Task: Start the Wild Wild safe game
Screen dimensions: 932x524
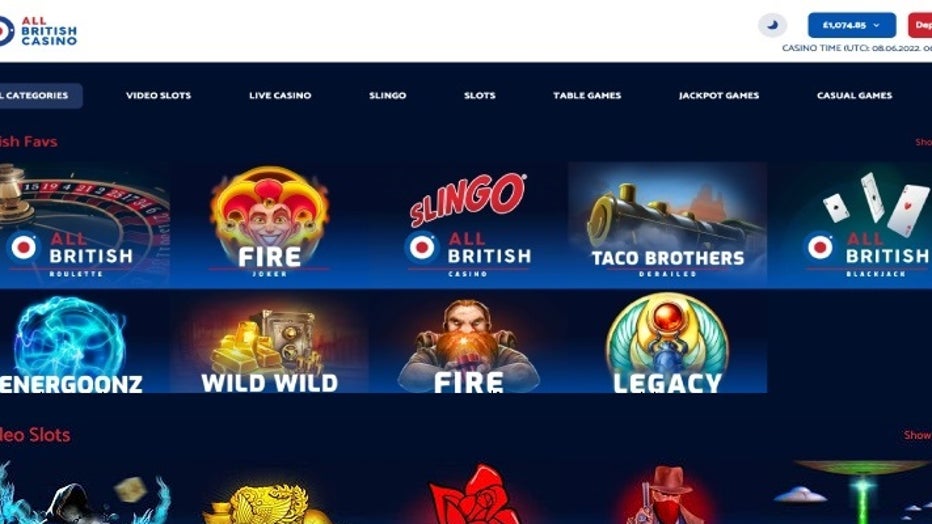Action: pos(269,342)
